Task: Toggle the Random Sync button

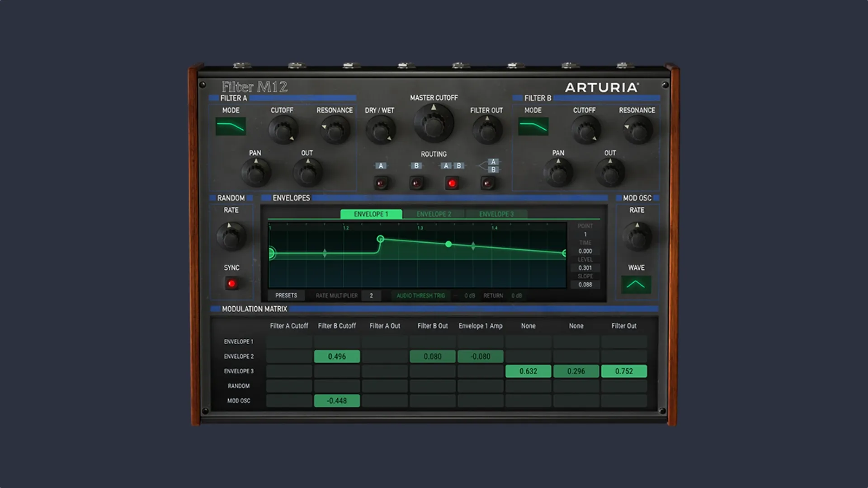Action: [x=231, y=283]
